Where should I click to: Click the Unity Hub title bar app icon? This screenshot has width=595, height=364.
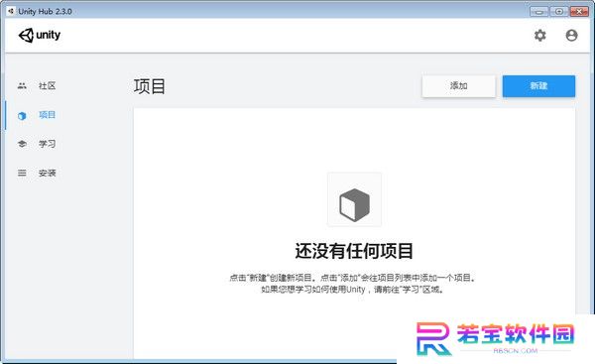11,11
